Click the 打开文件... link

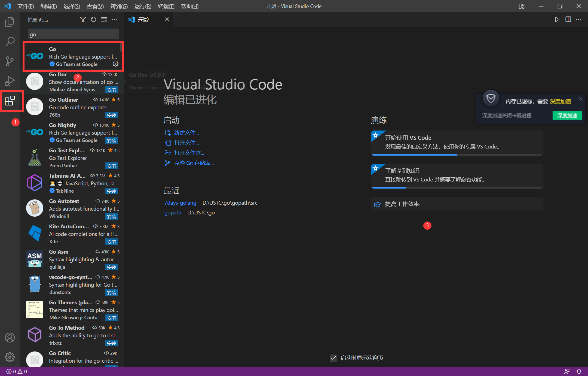click(x=186, y=143)
